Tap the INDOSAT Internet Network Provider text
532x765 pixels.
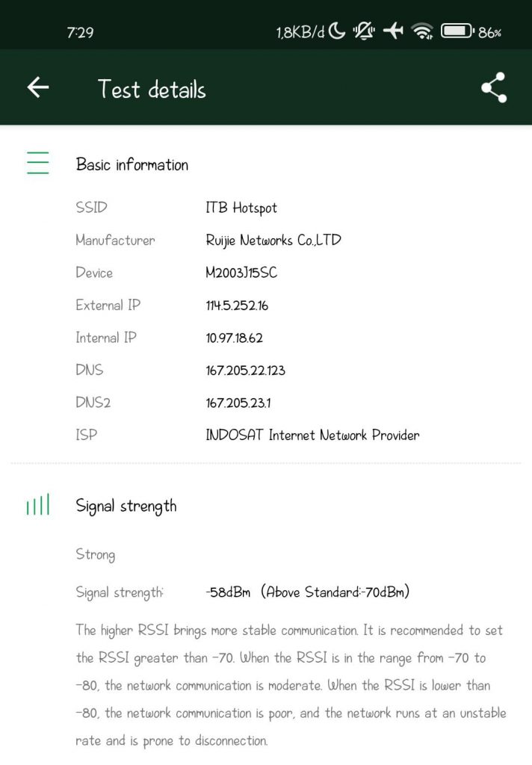pos(312,435)
